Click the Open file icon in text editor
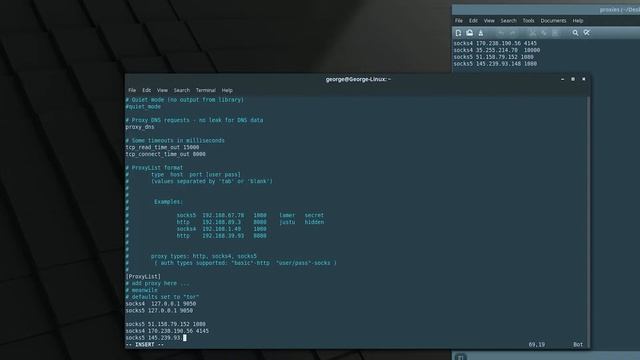Viewport: 640px width, 360px height. tap(469, 33)
